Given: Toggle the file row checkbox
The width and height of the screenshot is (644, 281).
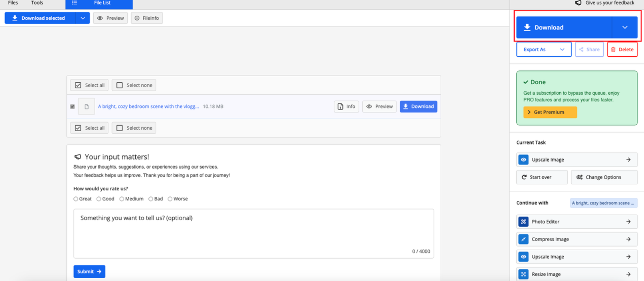Looking at the screenshot, I should click(73, 106).
